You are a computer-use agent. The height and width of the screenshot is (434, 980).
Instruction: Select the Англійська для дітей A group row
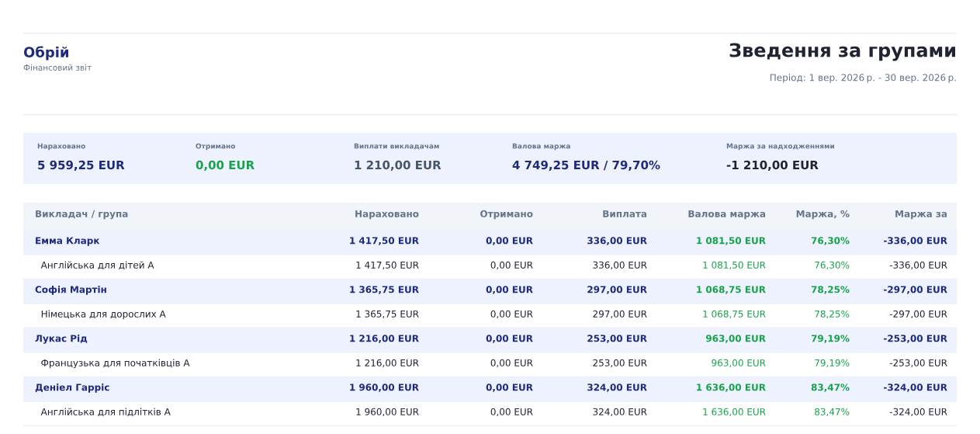coord(490,266)
